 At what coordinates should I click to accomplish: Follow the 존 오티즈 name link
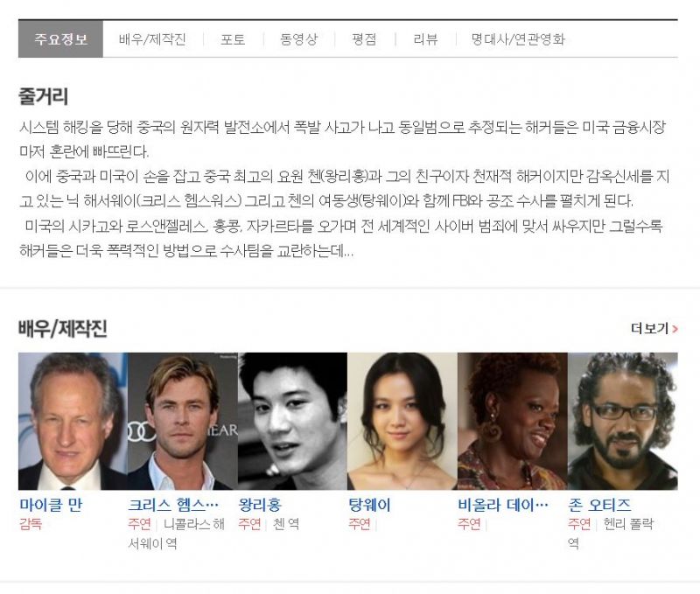pyautogui.click(x=599, y=505)
